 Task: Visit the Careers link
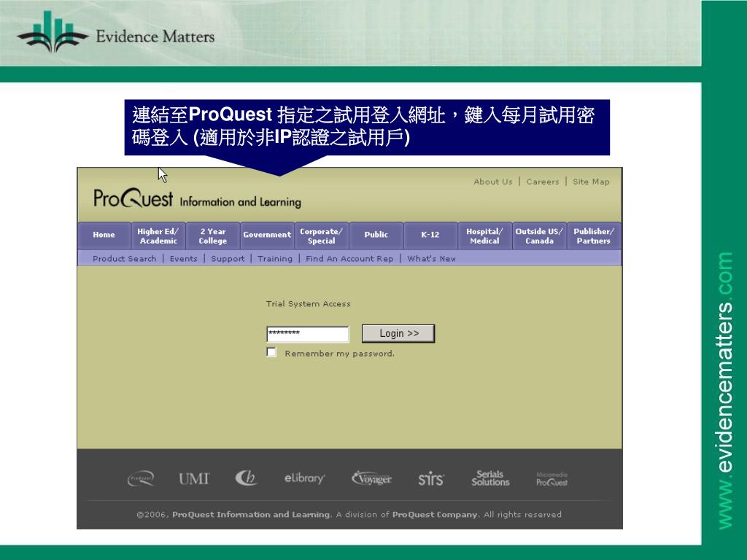pyautogui.click(x=543, y=182)
